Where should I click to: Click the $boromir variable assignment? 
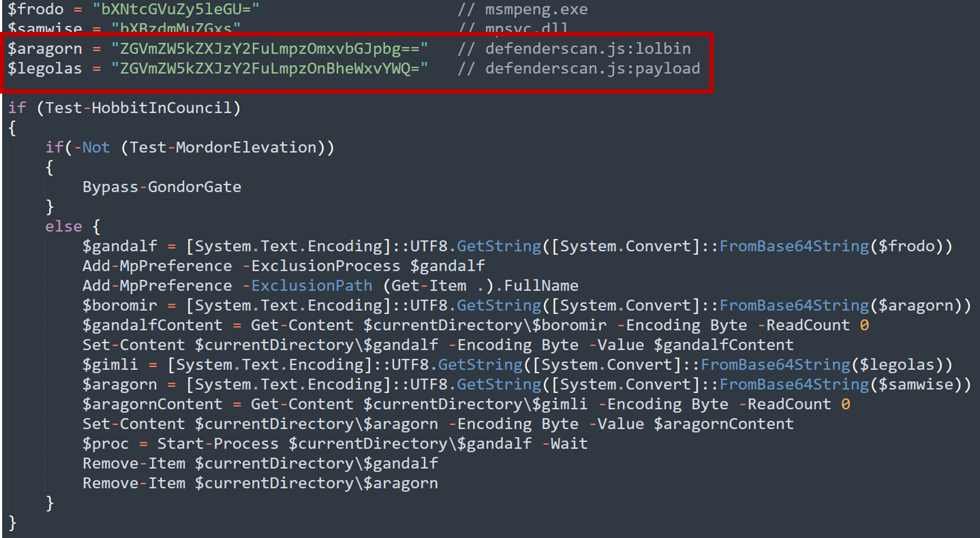click(120, 305)
